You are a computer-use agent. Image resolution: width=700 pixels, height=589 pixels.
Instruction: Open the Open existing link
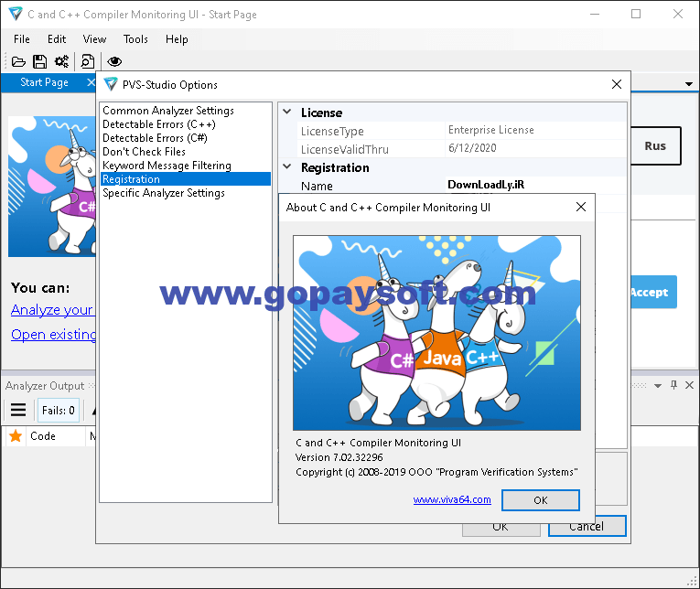click(53, 334)
